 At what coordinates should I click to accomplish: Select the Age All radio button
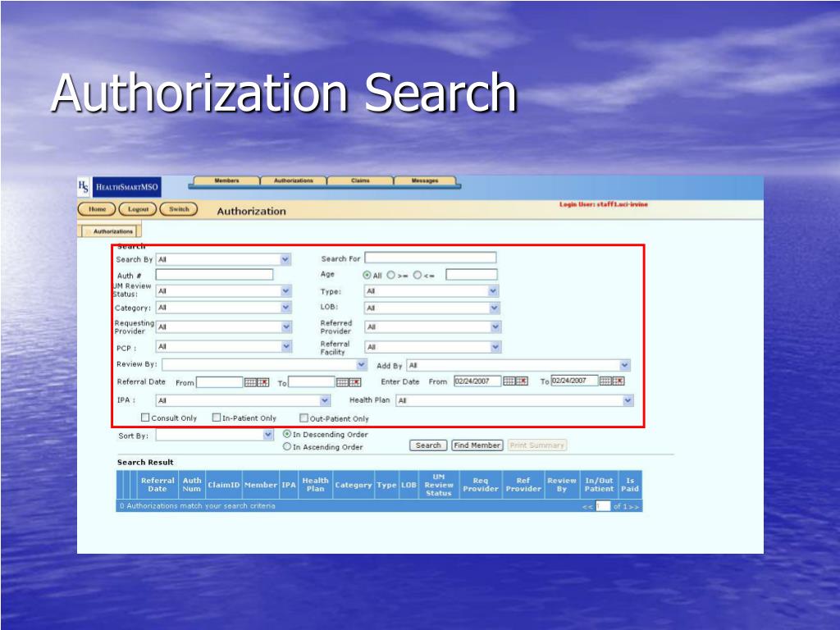tap(367, 276)
